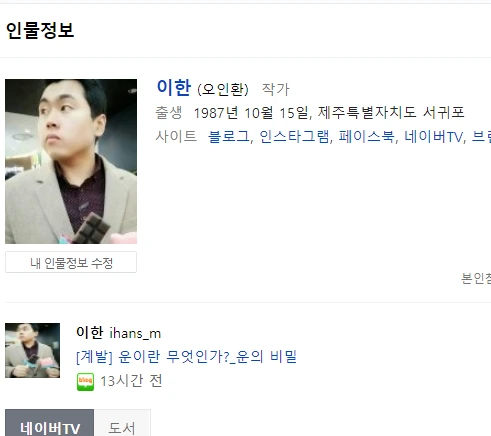This screenshot has height=436, width=491.
Task: Switch to the 네이버TV tab
Action: coord(50,425)
